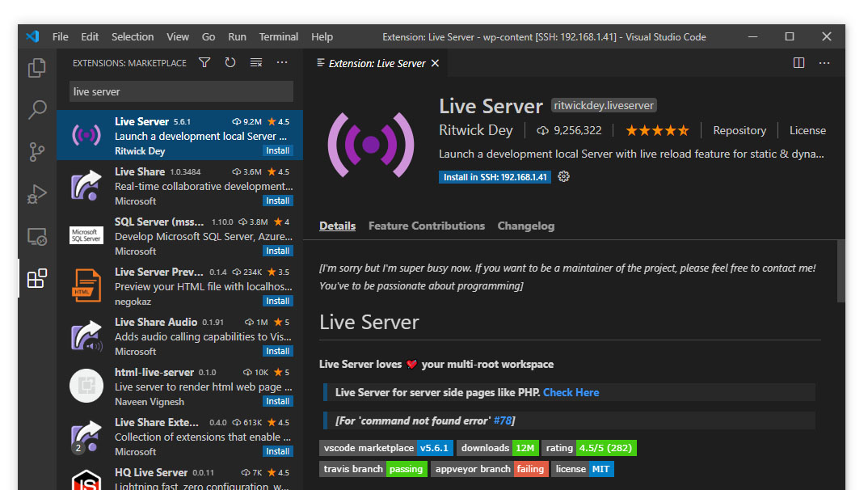Viewport: 868px width, 490px height.
Task: Click the extensions search field
Action: click(181, 91)
